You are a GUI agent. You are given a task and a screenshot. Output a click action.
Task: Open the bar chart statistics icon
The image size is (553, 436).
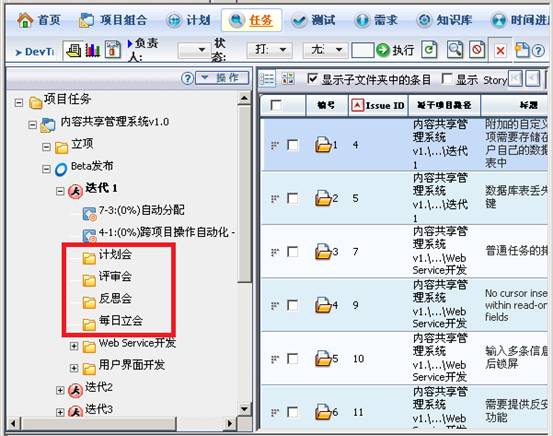pyautogui.click(x=92, y=51)
